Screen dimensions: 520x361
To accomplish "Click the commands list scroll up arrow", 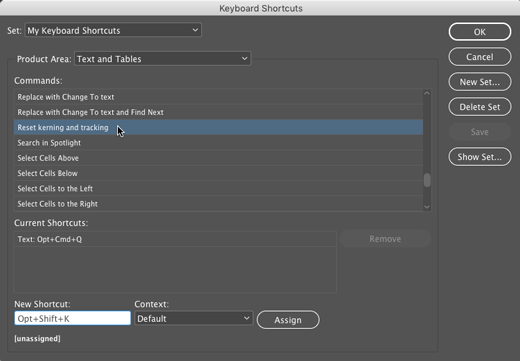I will (427, 94).
